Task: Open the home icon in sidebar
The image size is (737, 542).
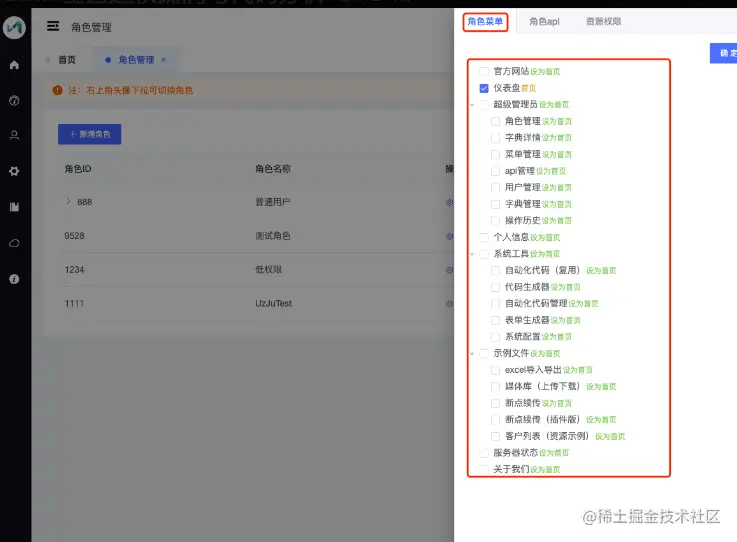Action: (14, 65)
